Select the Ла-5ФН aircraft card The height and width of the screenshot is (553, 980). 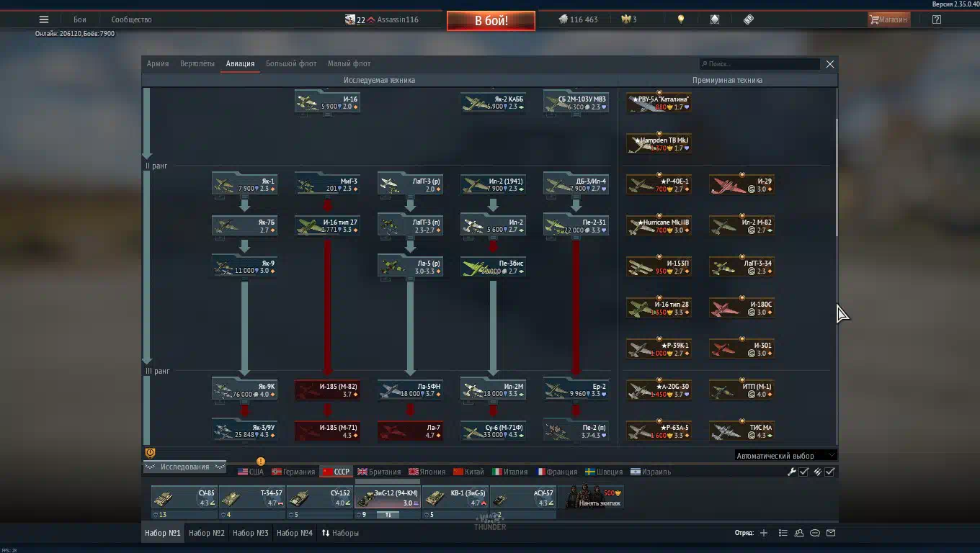coord(410,389)
